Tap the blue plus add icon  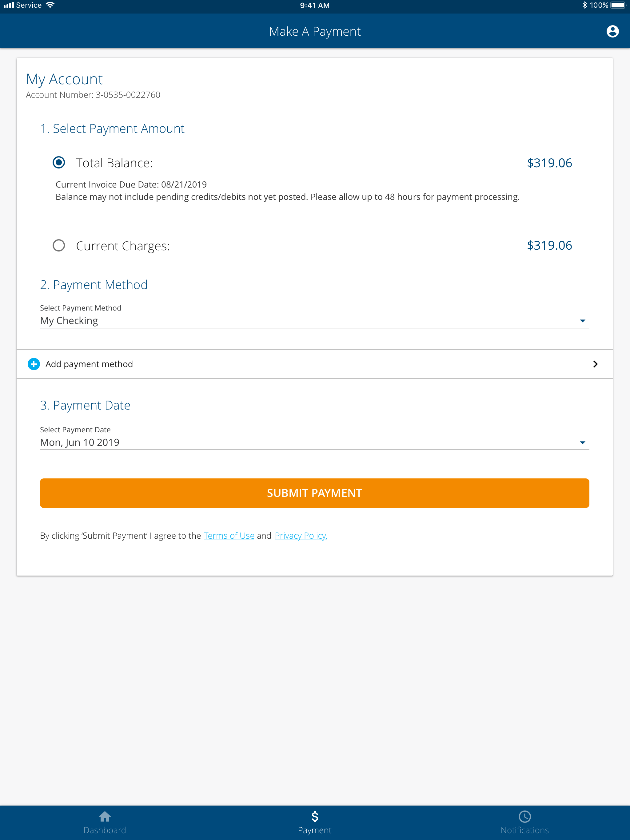(x=34, y=364)
